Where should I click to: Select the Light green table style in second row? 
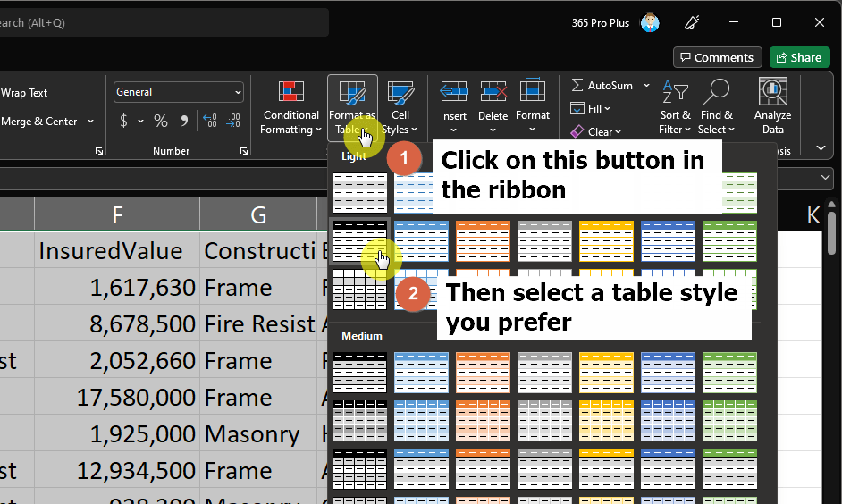729,241
